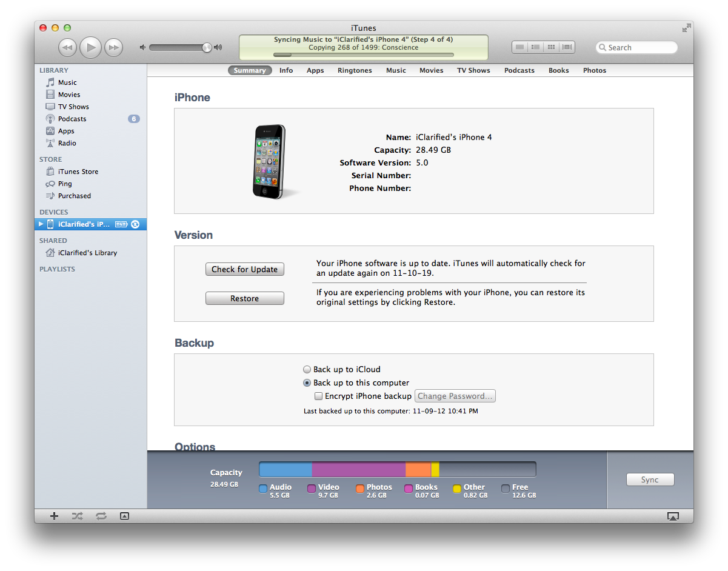Screen dimensions: 728x571
Task: Go back to the previous track
Action: click(x=67, y=47)
